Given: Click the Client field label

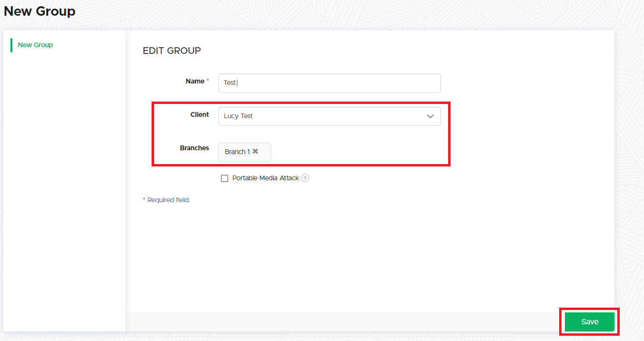Looking at the screenshot, I should click(x=199, y=114).
